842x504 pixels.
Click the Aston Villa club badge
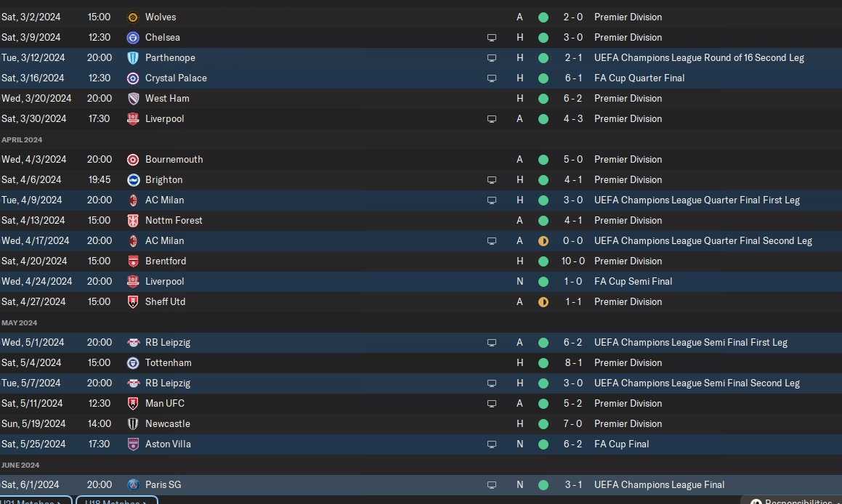pyautogui.click(x=132, y=444)
